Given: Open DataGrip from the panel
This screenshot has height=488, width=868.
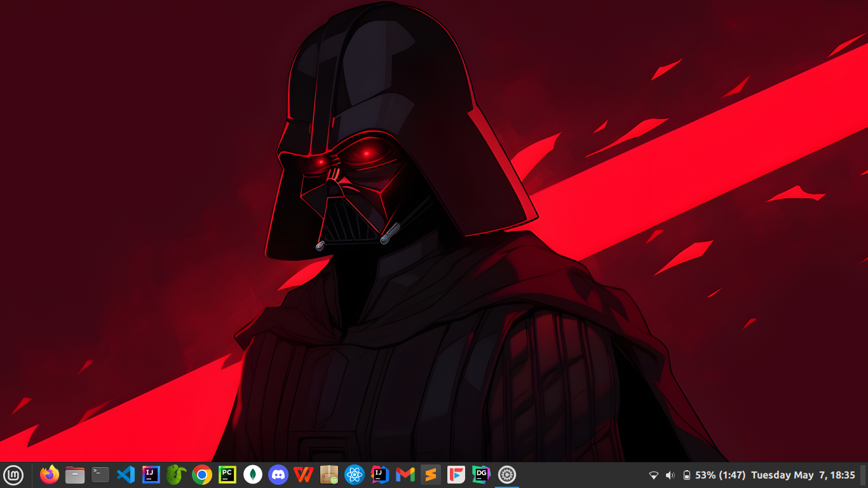Looking at the screenshot, I should pos(482,475).
